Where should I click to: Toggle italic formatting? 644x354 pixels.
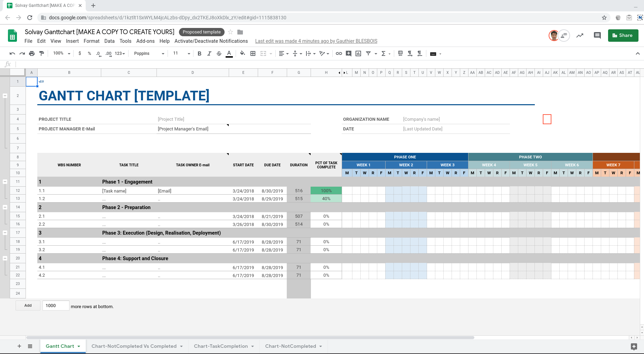coord(209,53)
